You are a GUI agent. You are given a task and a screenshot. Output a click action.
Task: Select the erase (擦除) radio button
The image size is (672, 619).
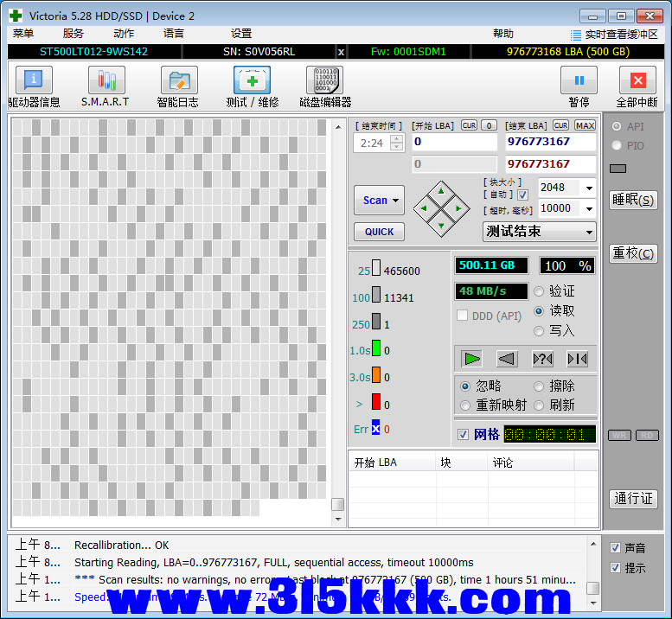tap(539, 386)
